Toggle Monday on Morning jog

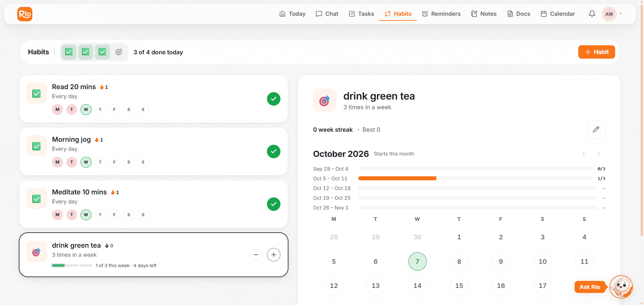pos(57,162)
